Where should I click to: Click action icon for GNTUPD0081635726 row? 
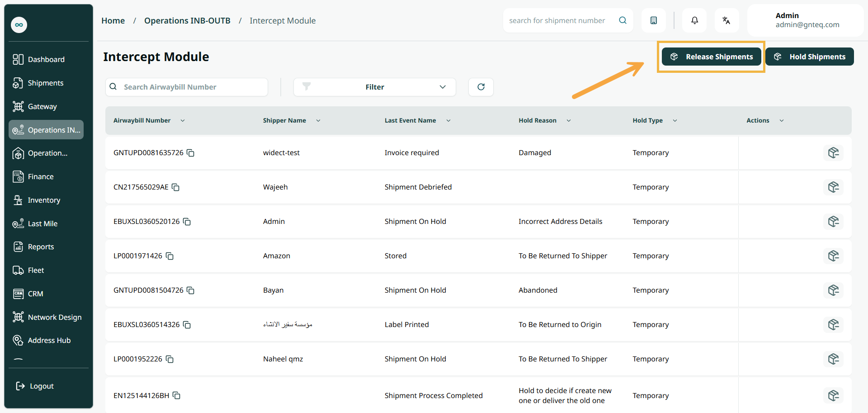[x=833, y=153]
